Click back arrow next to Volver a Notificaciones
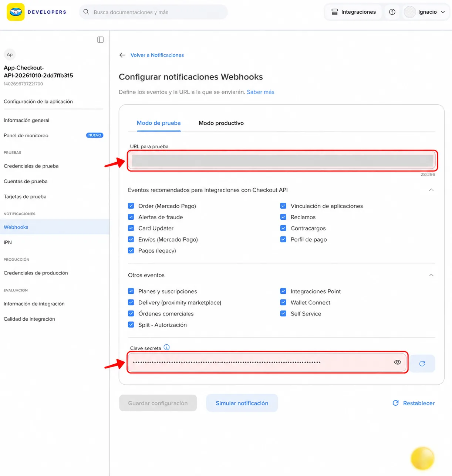The height and width of the screenshot is (476, 452). 122,55
